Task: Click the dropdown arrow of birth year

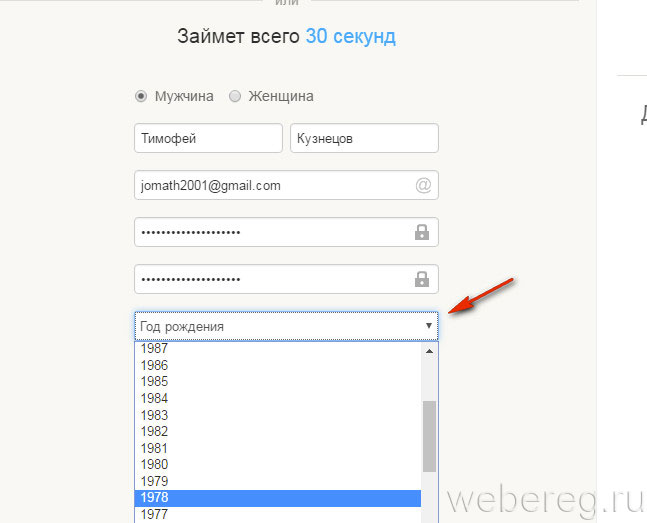Action: coord(428,326)
